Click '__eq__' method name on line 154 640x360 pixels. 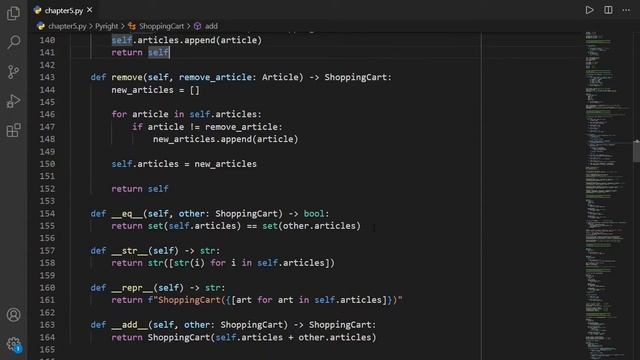127,213
